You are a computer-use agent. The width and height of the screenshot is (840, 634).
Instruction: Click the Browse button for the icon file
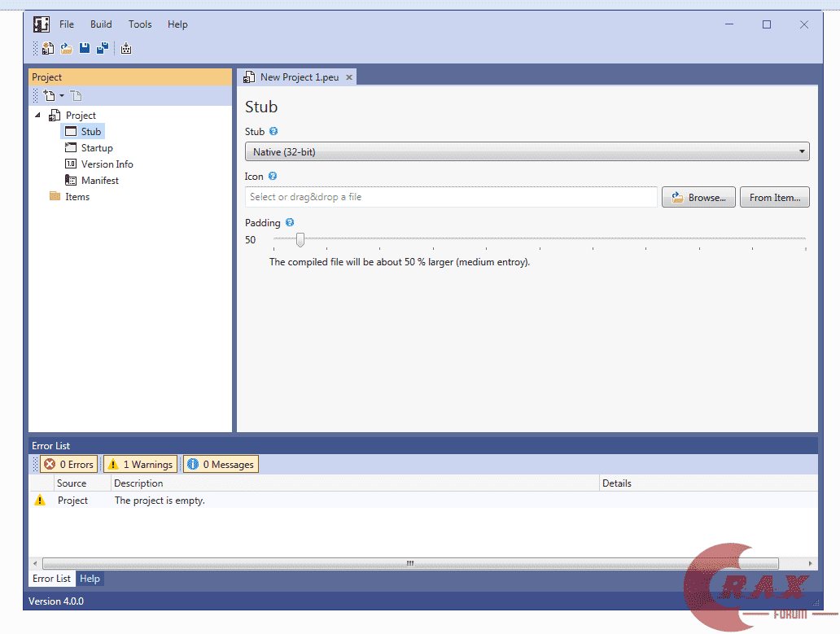(698, 196)
